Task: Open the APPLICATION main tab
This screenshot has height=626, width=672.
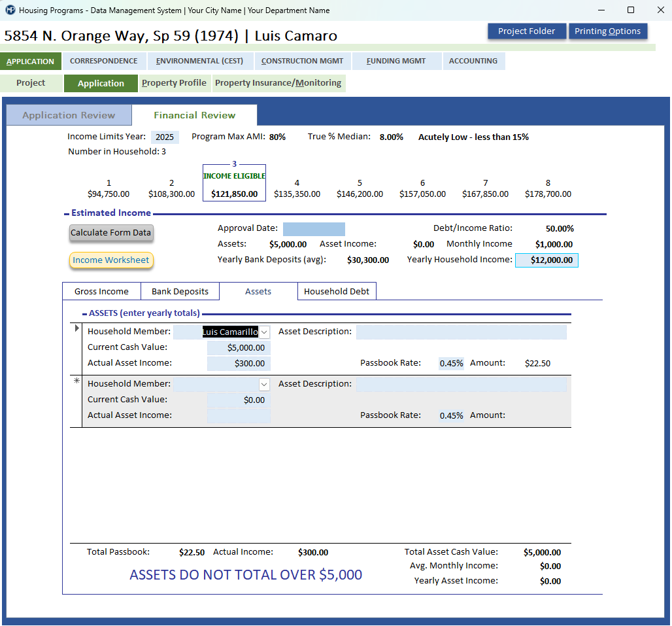Action: [x=31, y=61]
